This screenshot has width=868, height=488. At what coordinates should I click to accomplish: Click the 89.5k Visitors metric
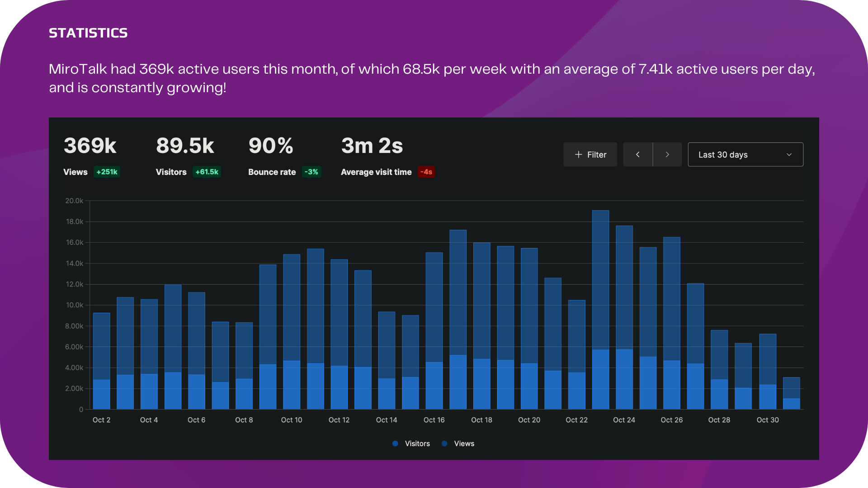pos(185,146)
